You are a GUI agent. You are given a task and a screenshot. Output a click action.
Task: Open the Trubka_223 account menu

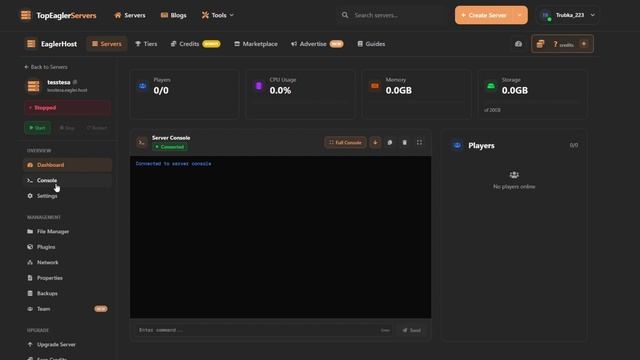pos(569,15)
